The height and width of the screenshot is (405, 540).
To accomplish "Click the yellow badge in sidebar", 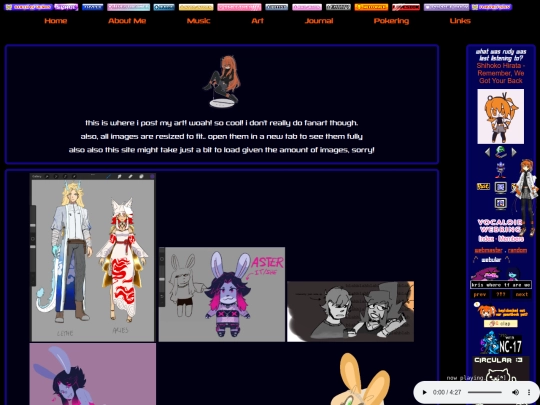I will pyautogui.click(x=483, y=186).
